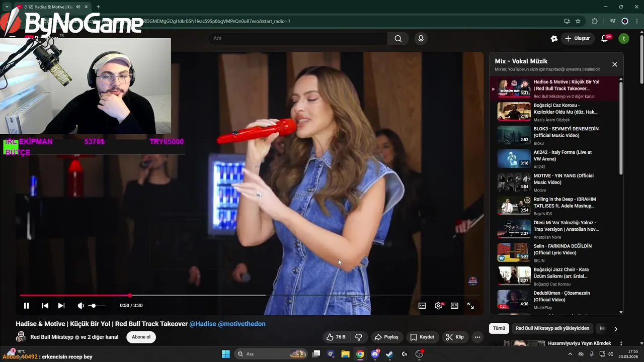
Task: Open Discord from the taskbar
Action: click(x=375, y=354)
